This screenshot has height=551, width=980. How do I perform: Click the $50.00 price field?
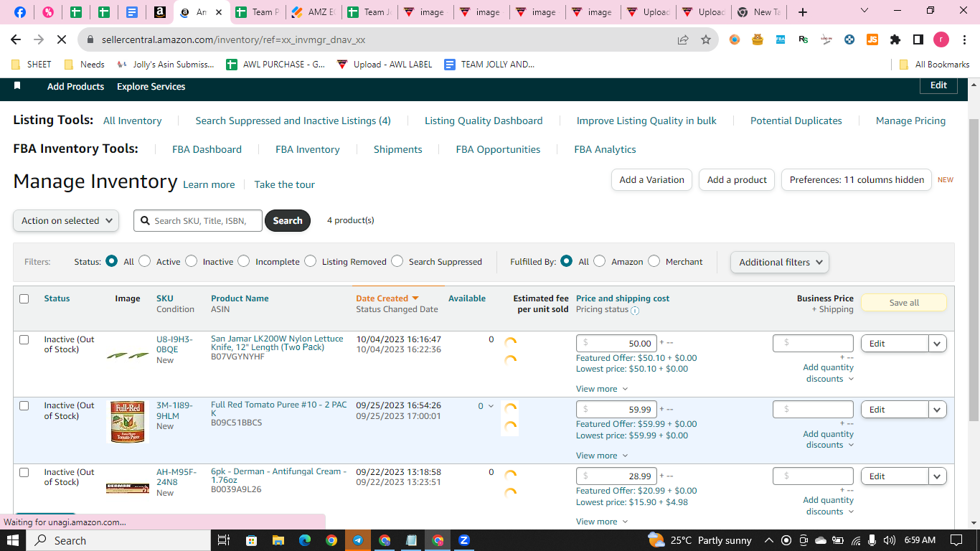click(x=617, y=344)
